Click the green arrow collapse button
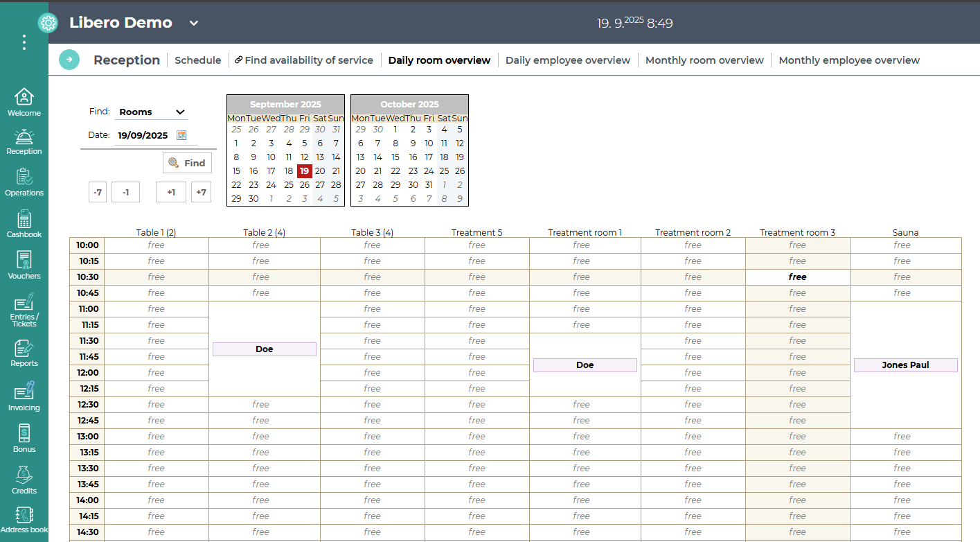Screen dimensions: 980x542 pos(69,60)
